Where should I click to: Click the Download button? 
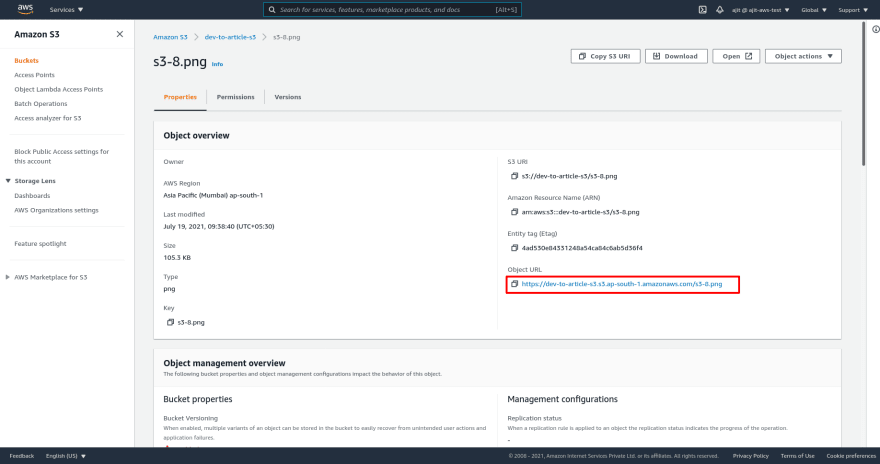click(676, 56)
